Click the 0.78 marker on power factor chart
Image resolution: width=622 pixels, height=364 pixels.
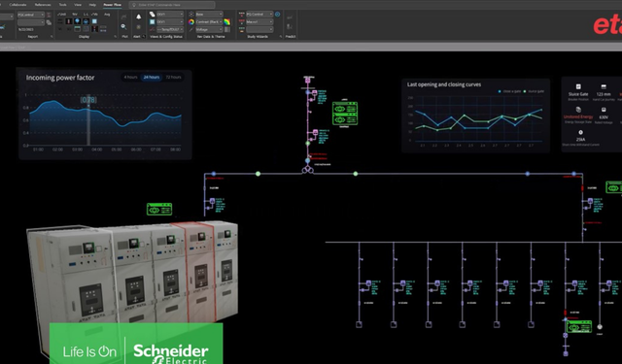pyautogui.click(x=88, y=100)
